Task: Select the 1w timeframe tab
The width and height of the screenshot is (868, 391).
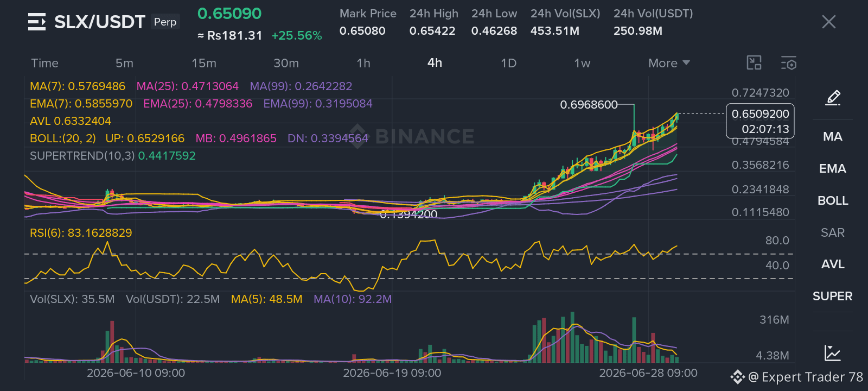Action: (x=582, y=63)
